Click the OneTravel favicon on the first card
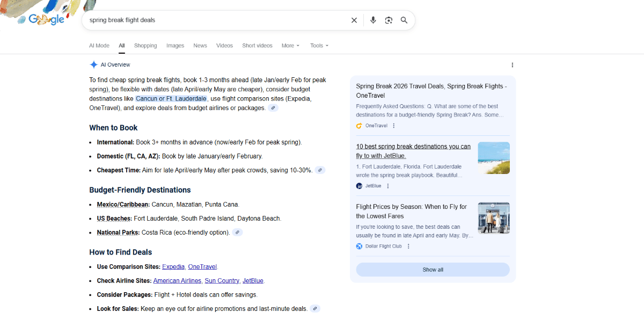The image size is (644, 319). (358, 125)
